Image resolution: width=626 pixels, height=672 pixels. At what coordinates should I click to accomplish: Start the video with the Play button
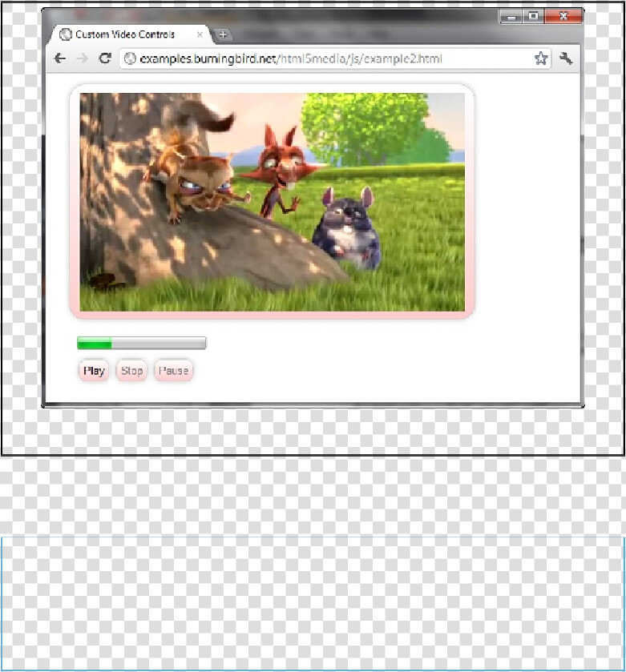tap(94, 371)
